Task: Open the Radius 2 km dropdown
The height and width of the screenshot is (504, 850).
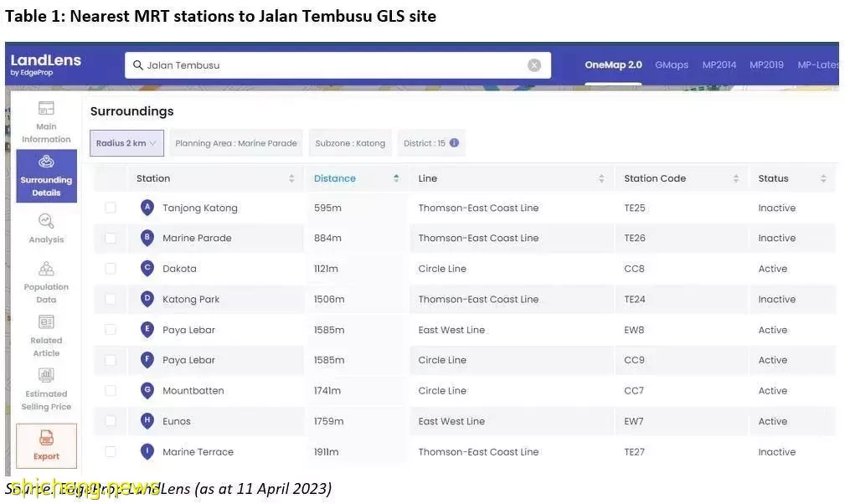Action: point(126,143)
